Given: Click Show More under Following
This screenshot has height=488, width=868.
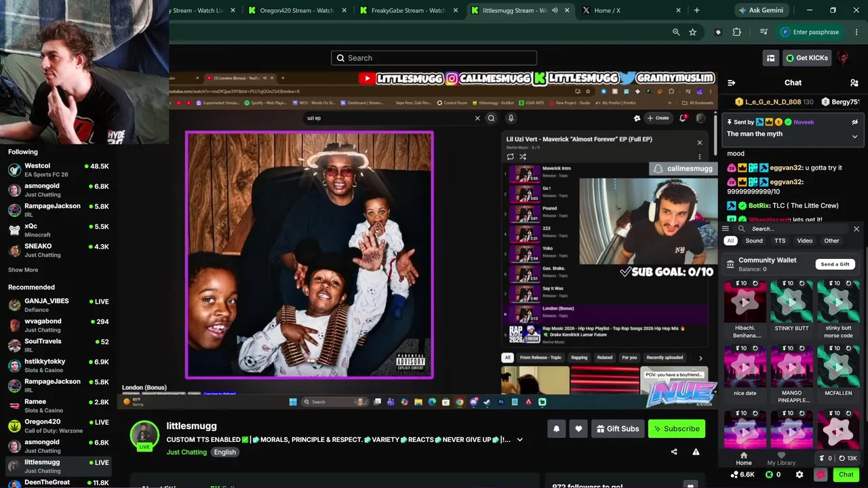Looking at the screenshot, I should point(23,270).
